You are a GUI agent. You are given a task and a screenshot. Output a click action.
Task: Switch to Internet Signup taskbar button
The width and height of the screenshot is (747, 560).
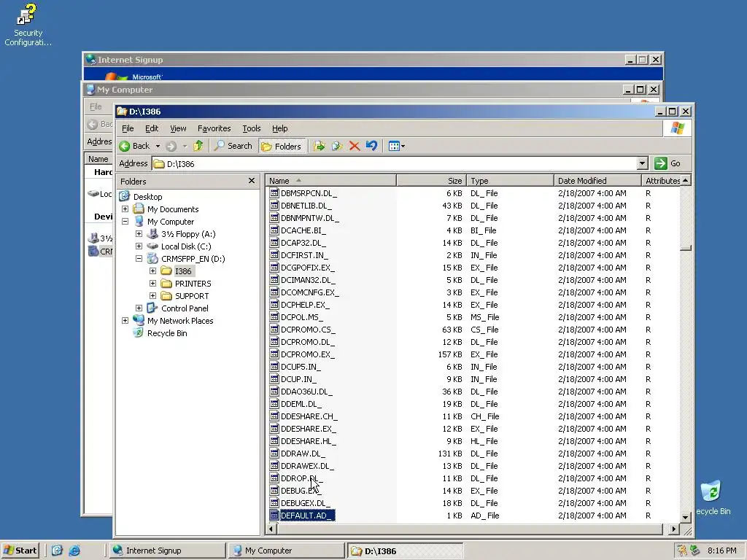(166, 551)
